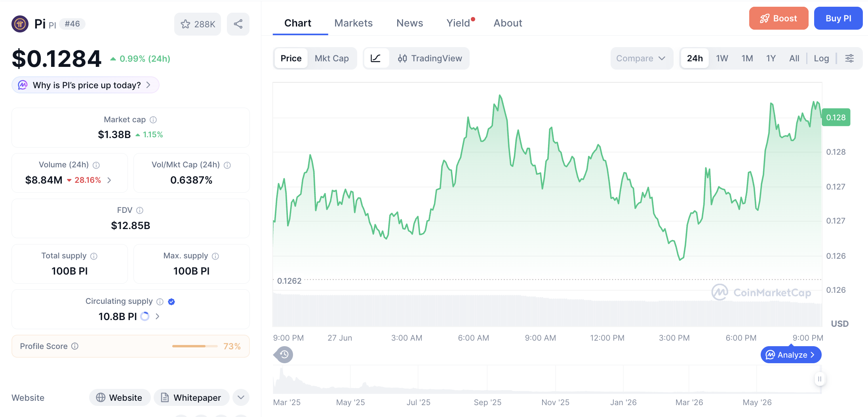Click the Pi coin logo icon

pyautogui.click(x=20, y=24)
